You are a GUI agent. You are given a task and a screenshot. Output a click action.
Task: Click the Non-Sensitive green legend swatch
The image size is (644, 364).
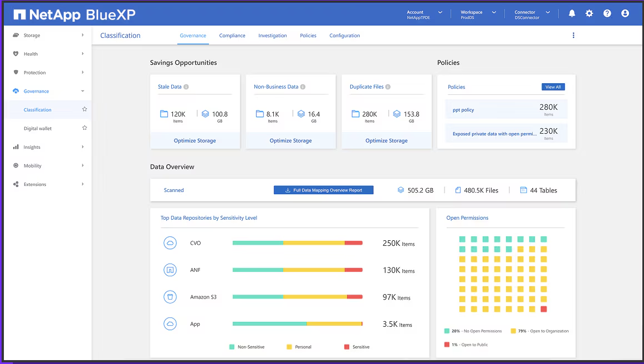point(232,347)
